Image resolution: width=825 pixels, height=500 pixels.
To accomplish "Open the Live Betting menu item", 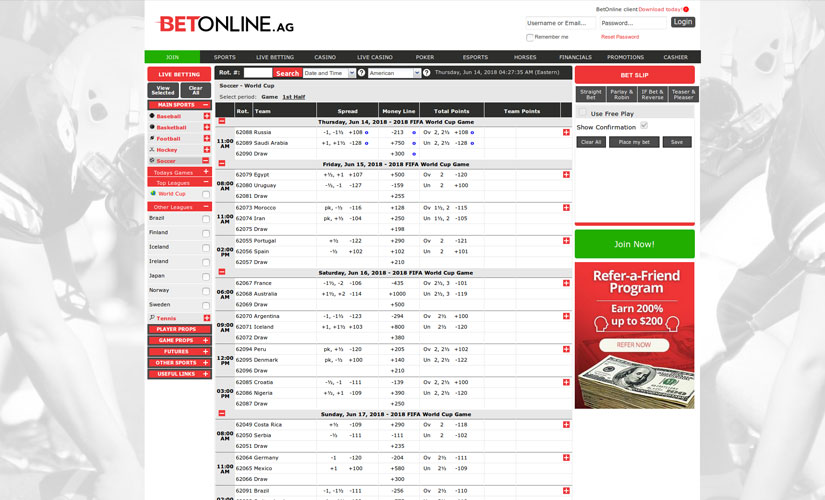I will pos(275,57).
